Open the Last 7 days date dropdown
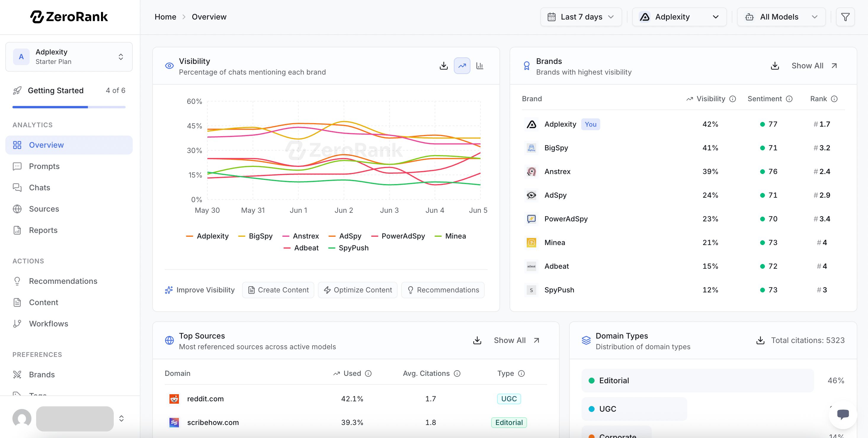The height and width of the screenshot is (438, 868). pyautogui.click(x=581, y=17)
